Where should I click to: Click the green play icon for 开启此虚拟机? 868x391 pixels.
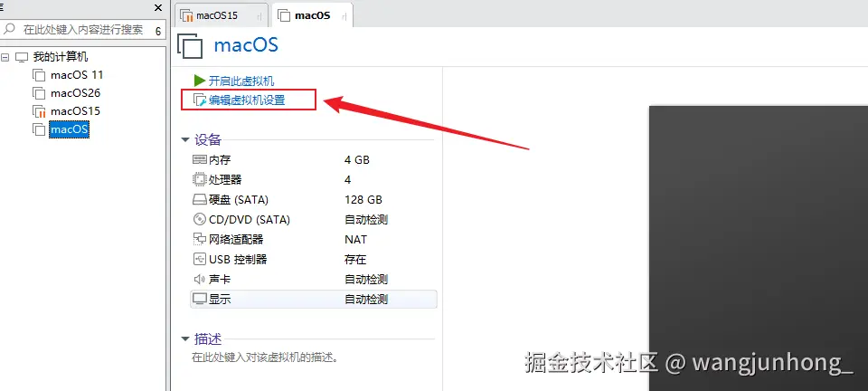(x=200, y=81)
